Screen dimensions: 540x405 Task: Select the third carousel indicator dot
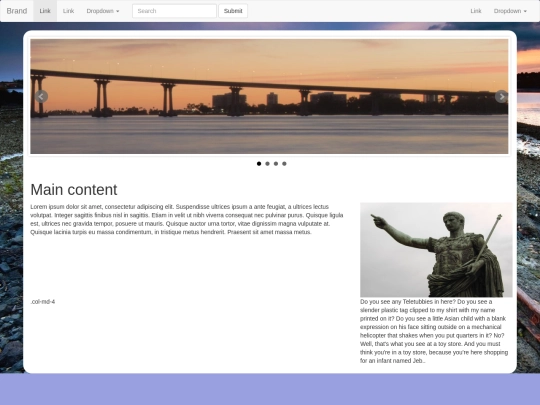point(276,164)
